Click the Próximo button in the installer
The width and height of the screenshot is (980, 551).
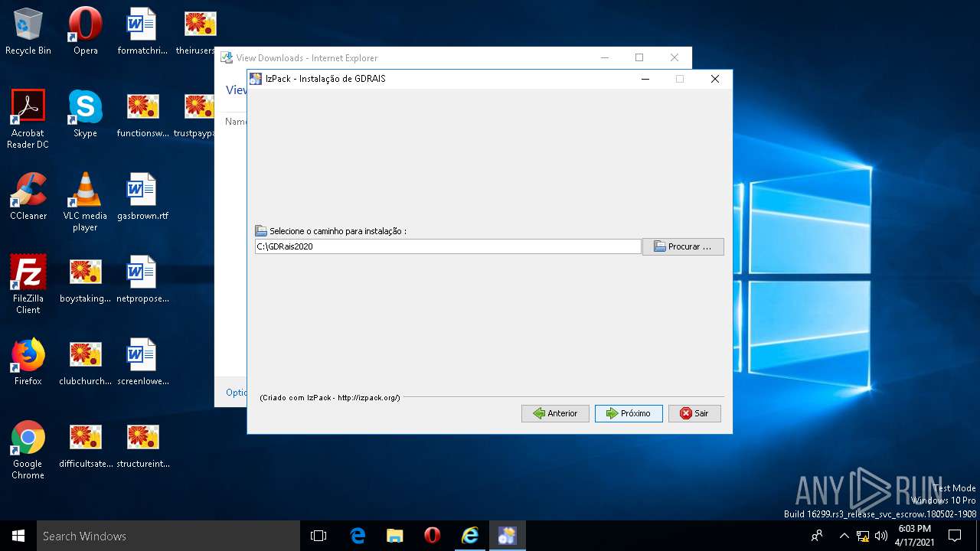tap(629, 413)
